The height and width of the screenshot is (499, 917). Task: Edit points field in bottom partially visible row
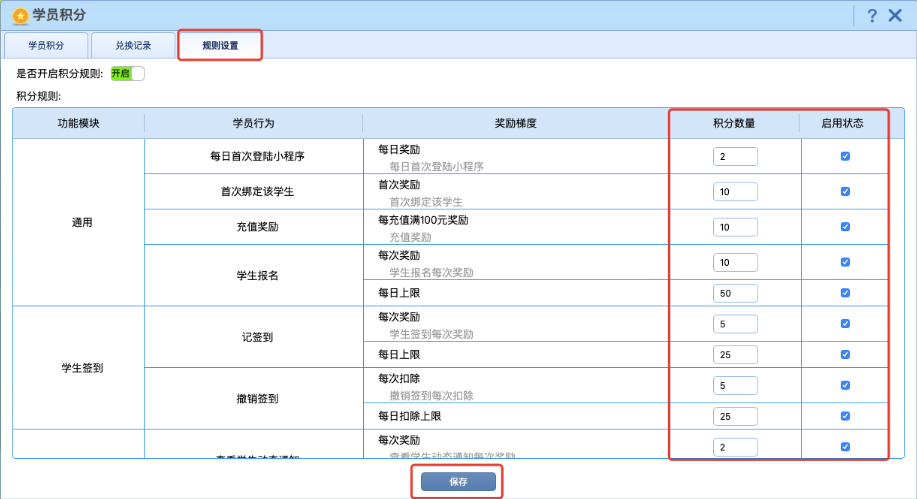[x=735, y=447]
